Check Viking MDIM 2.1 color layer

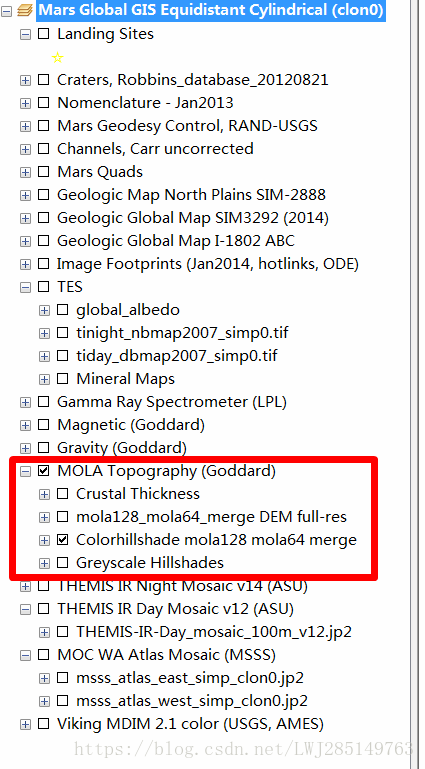pos(44,724)
